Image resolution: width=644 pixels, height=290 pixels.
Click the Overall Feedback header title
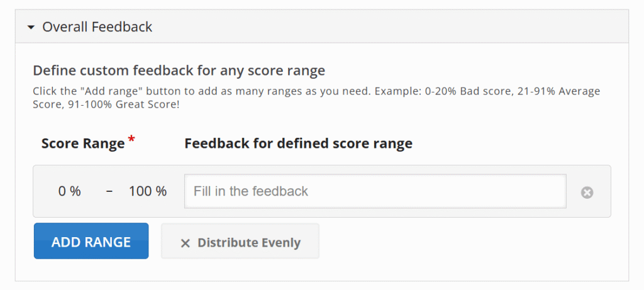tap(97, 27)
